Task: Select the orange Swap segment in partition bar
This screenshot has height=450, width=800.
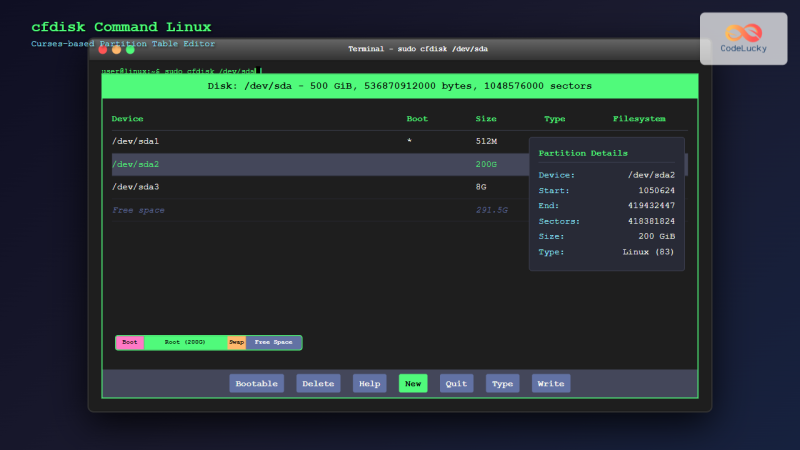Action: coord(236,343)
